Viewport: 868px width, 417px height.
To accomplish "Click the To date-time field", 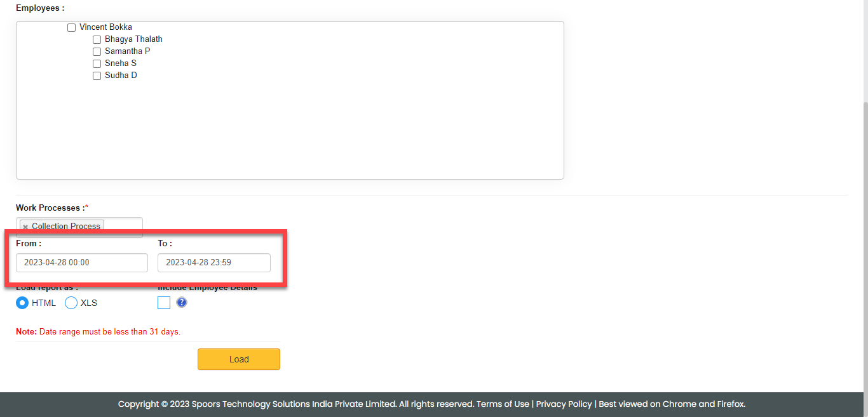I will [x=214, y=263].
